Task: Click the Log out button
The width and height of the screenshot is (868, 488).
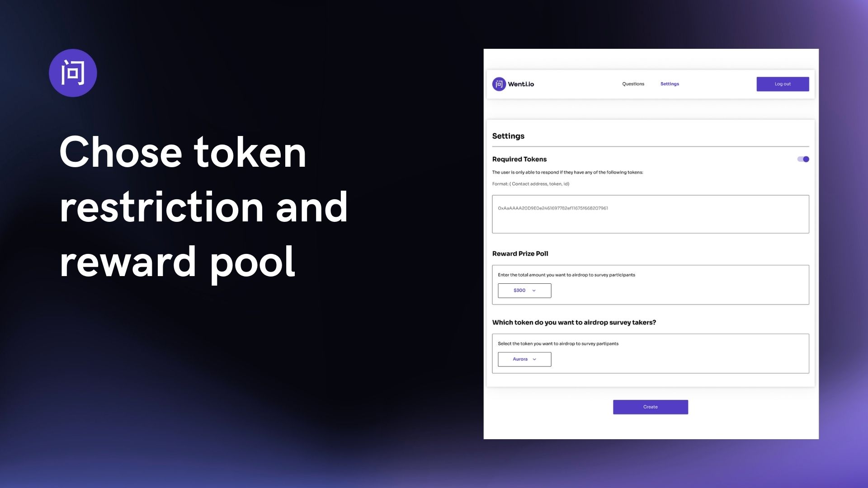Action: click(x=783, y=84)
